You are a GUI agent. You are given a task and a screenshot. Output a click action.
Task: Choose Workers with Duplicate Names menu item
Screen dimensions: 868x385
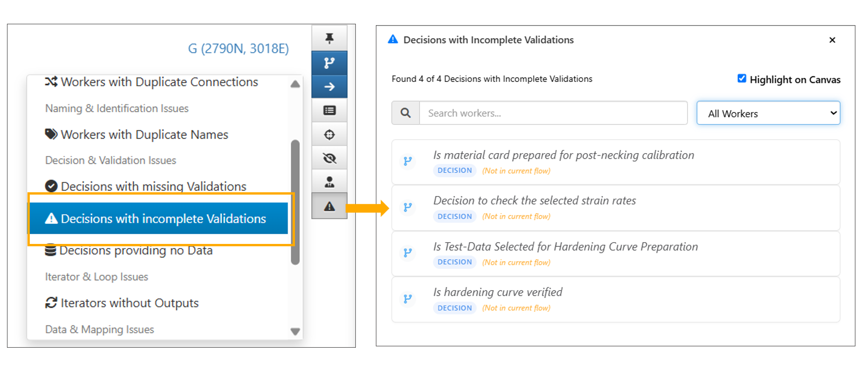(144, 135)
